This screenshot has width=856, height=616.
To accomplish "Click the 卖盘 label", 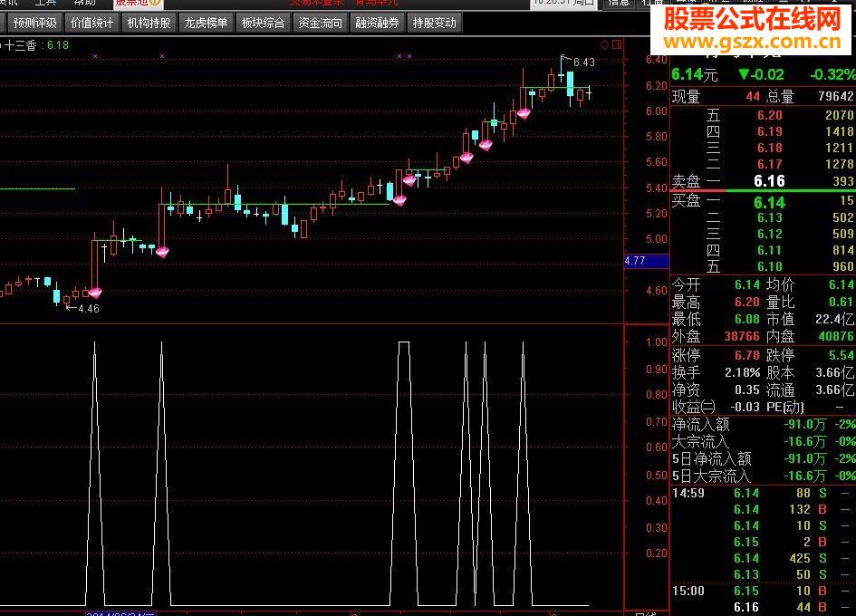I will [x=686, y=181].
